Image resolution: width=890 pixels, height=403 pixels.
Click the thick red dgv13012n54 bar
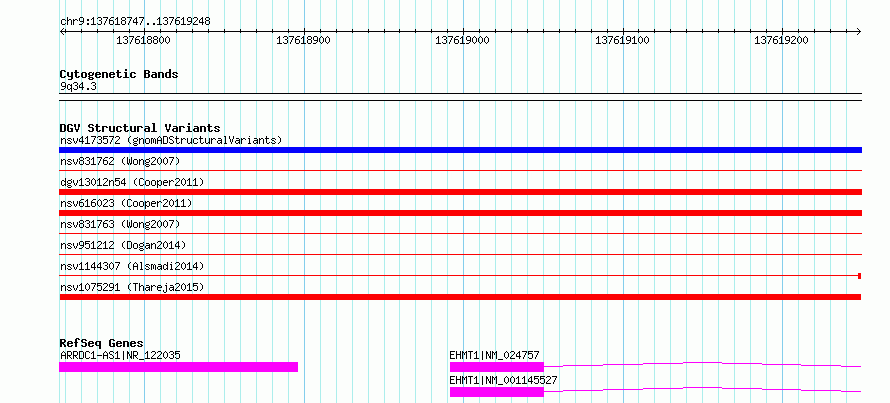[460, 192]
